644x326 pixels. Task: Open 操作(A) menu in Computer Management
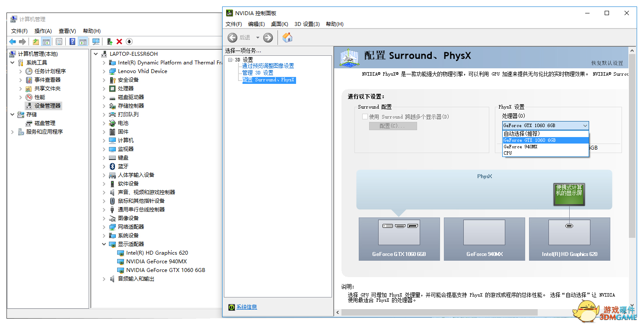pos(43,31)
